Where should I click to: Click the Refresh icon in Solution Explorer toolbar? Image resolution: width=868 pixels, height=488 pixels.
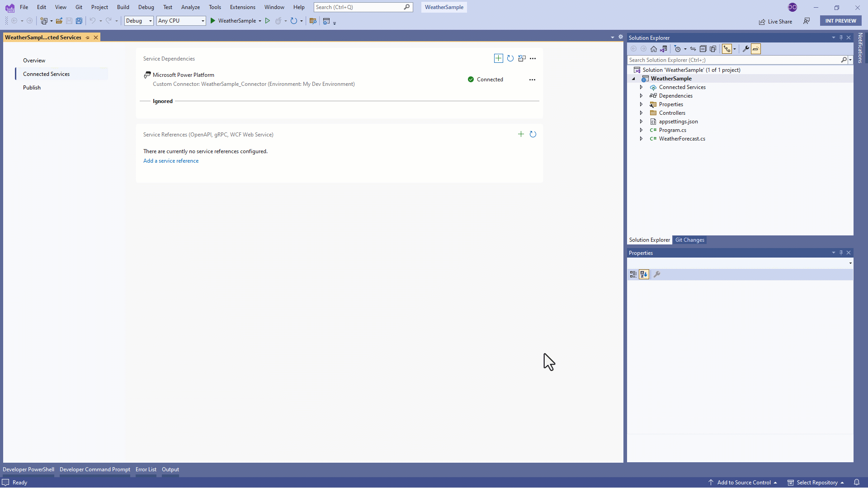click(x=693, y=49)
